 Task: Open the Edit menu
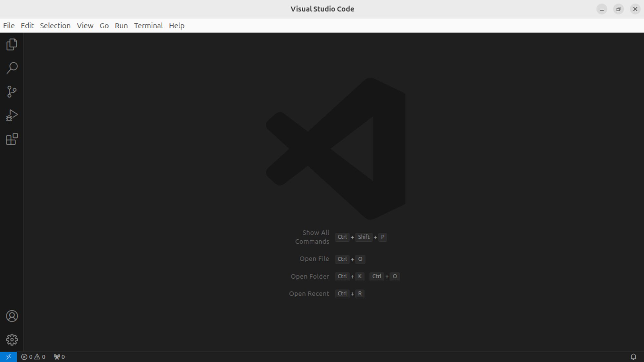click(x=27, y=26)
